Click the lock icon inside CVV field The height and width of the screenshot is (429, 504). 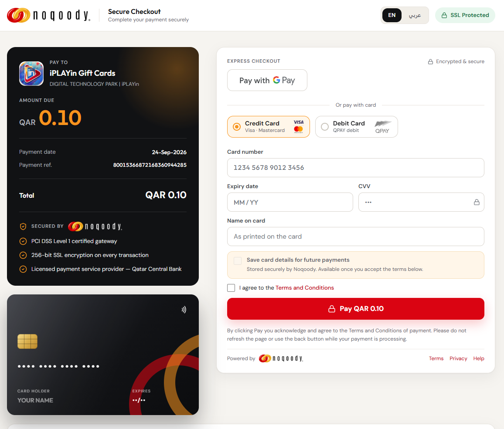[x=477, y=202]
